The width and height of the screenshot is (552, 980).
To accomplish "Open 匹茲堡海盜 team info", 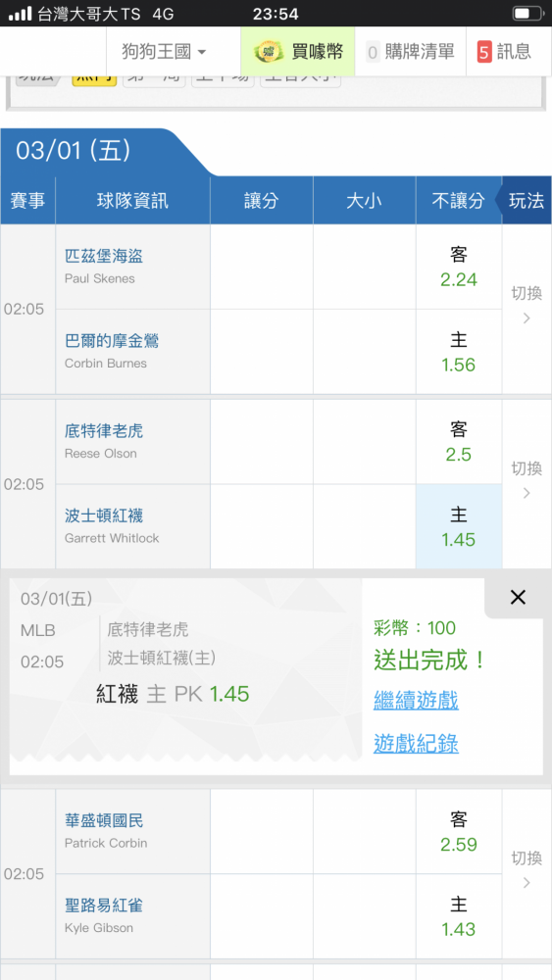I will [104, 256].
